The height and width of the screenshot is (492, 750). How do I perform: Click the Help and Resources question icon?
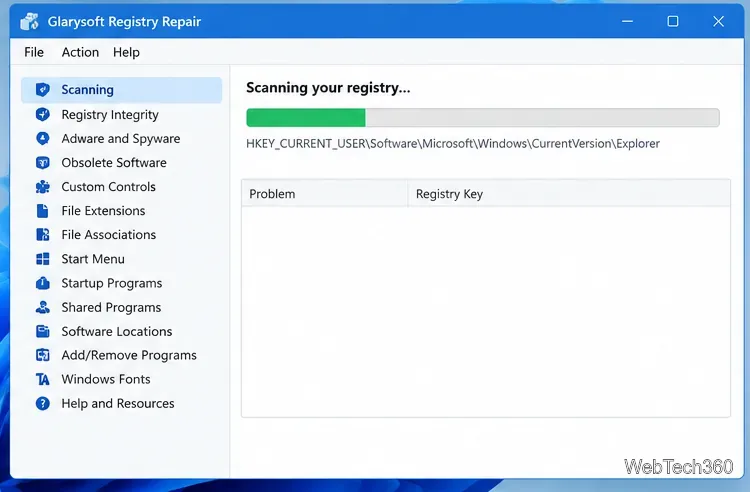coord(43,404)
